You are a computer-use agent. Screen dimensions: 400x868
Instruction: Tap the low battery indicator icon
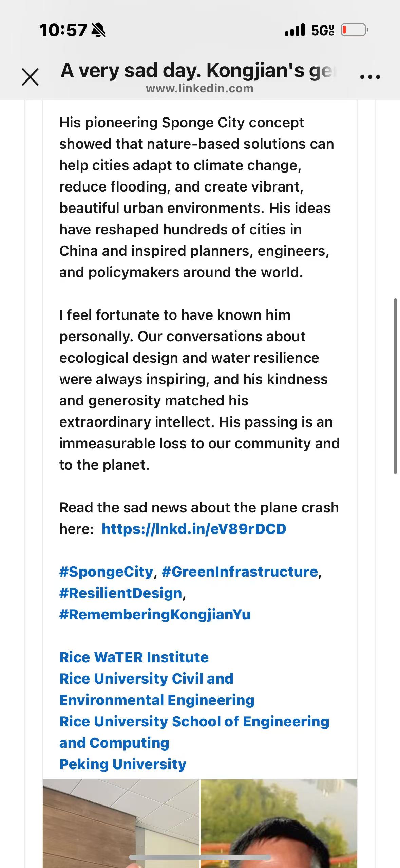(x=354, y=30)
